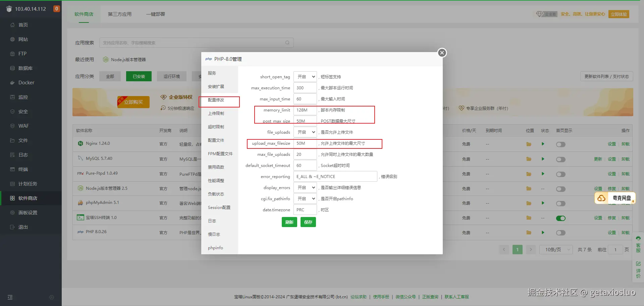Open the cgi.fix_pathinfo dropdown
The image size is (644, 306).
tap(305, 199)
